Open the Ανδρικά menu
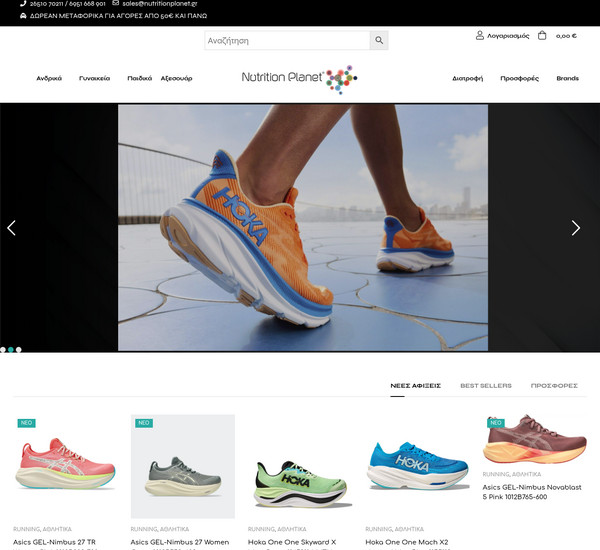The width and height of the screenshot is (600, 550). (x=49, y=78)
